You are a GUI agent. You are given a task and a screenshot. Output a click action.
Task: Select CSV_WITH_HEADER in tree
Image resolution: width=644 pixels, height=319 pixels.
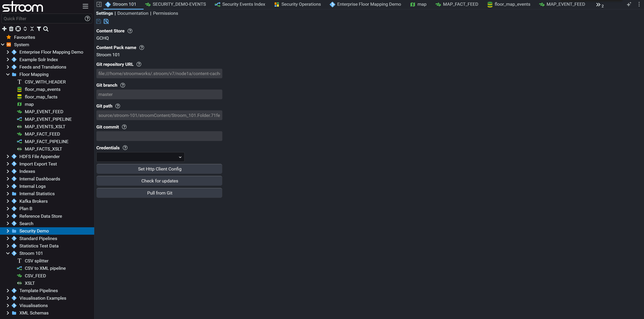pyautogui.click(x=45, y=82)
